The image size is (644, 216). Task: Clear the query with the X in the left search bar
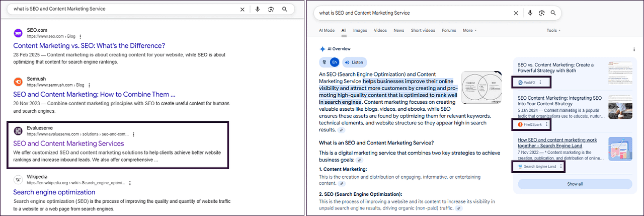[x=242, y=9]
